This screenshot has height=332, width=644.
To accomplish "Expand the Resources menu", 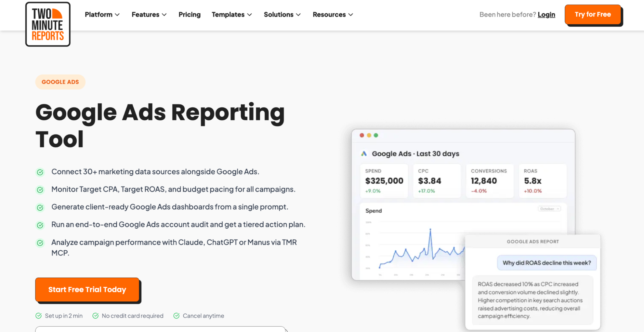I will pos(333,14).
